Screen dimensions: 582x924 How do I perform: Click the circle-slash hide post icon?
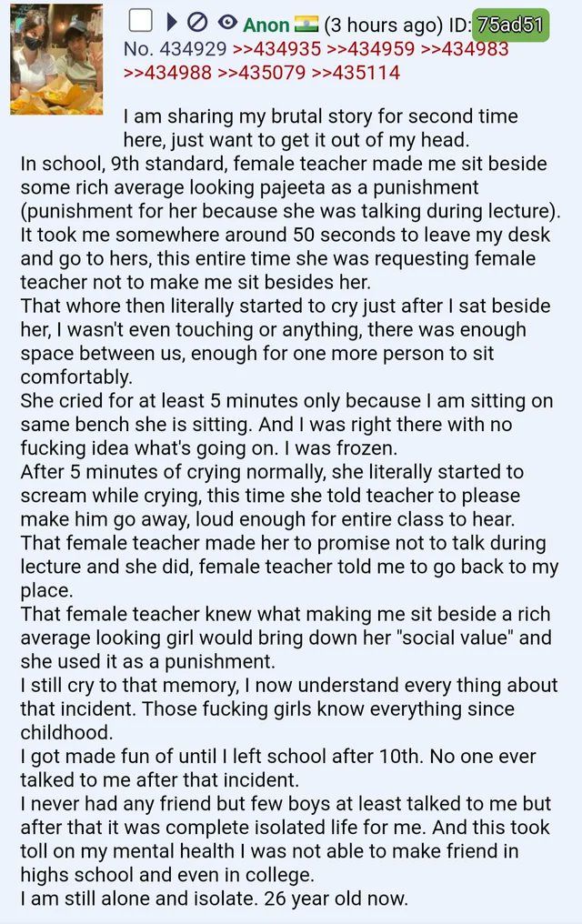(x=197, y=23)
